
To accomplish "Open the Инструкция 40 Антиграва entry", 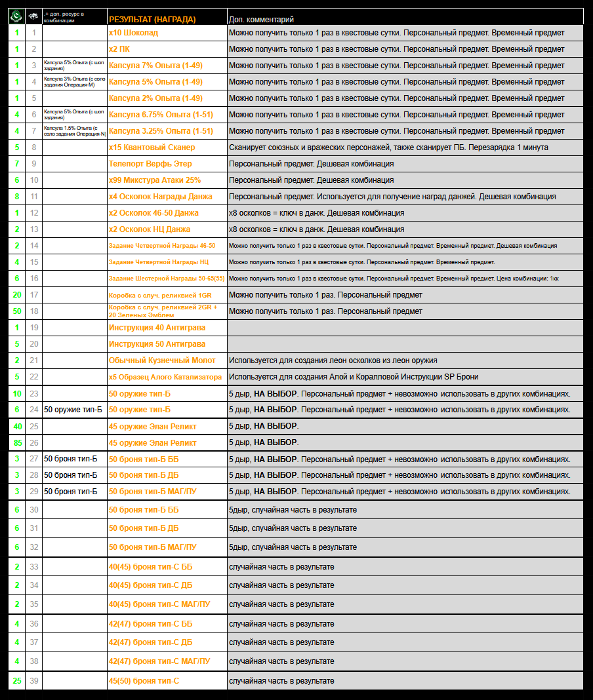I will coord(157,328).
